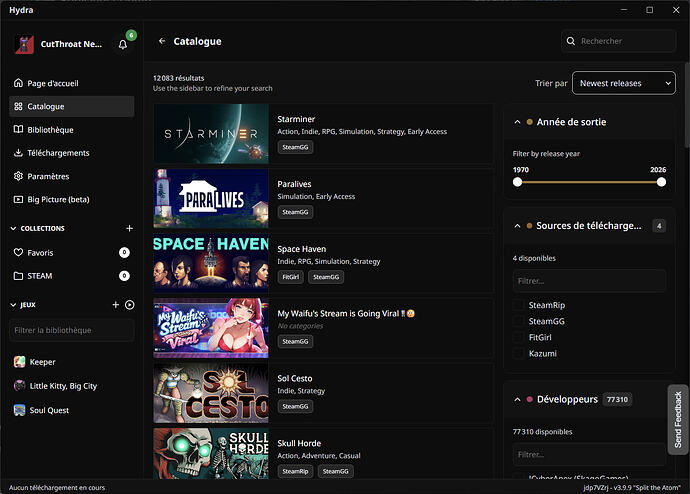The width and height of the screenshot is (690, 494).
Task: Click the search magnifier icon
Action: [x=571, y=41]
